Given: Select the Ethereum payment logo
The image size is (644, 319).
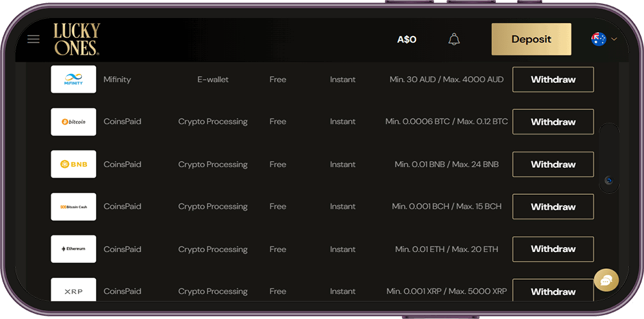Looking at the screenshot, I should [x=73, y=249].
